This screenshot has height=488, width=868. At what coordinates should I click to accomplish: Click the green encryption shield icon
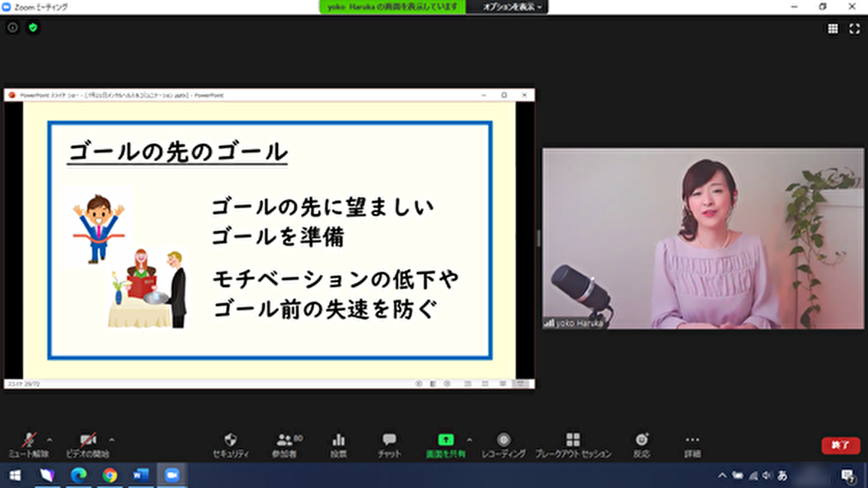[x=33, y=28]
